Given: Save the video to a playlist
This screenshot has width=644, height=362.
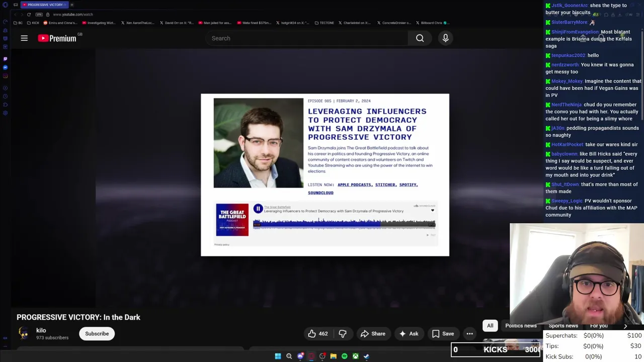Looking at the screenshot, I should (443, 334).
